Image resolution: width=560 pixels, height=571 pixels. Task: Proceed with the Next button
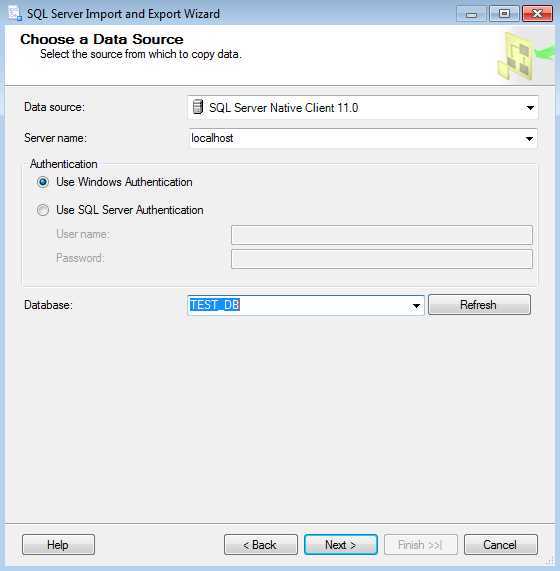(x=341, y=545)
